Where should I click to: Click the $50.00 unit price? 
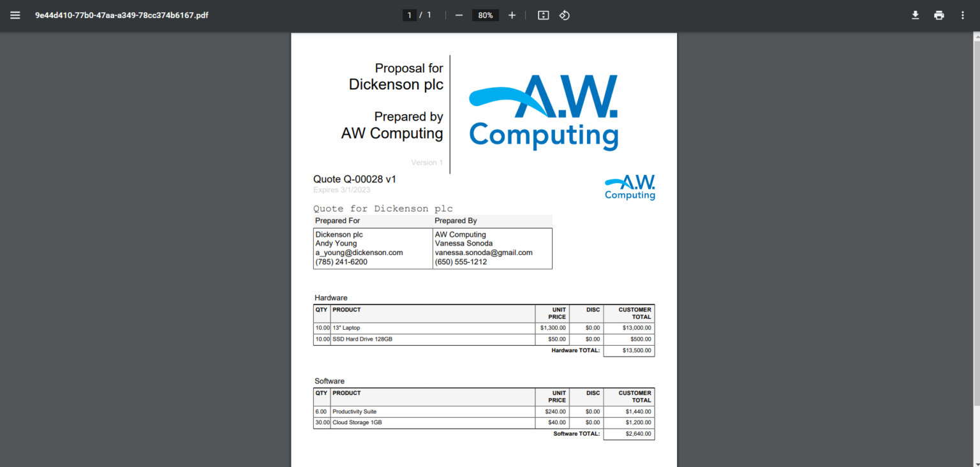pos(557,339)
